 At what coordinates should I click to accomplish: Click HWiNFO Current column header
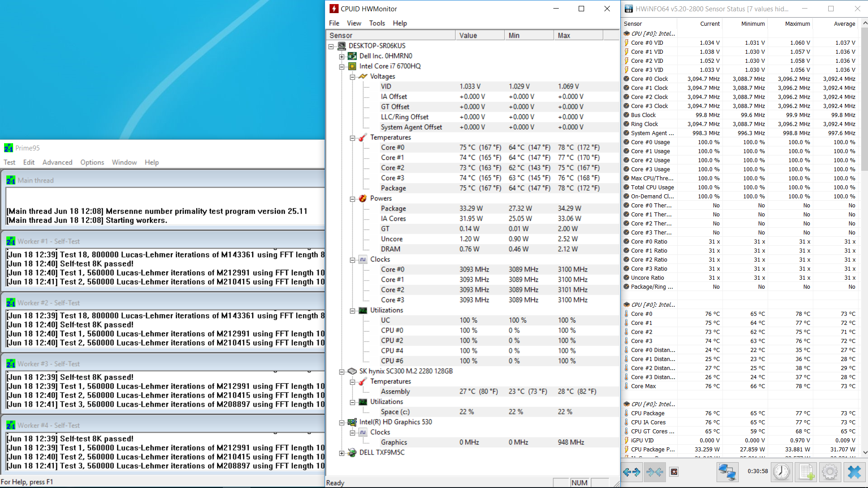(x=699, y=23)
